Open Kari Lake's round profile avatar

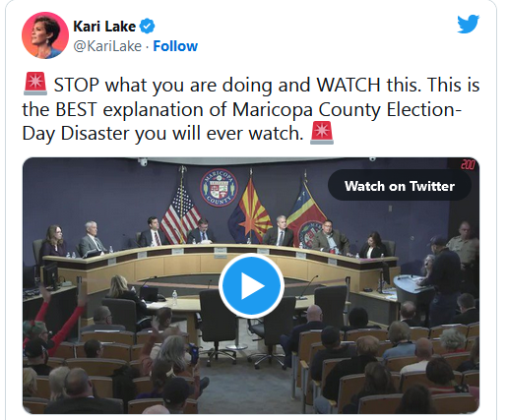click(x=45, y=35)
